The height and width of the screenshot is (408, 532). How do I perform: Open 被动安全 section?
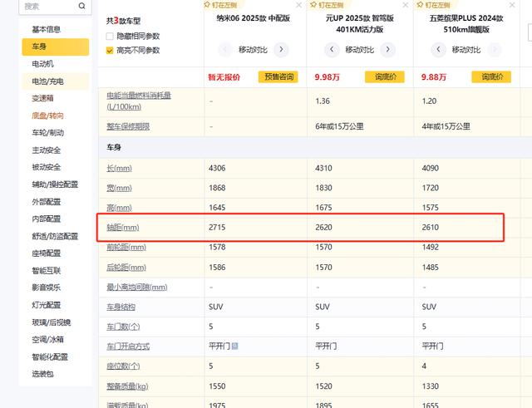point(47,167)
